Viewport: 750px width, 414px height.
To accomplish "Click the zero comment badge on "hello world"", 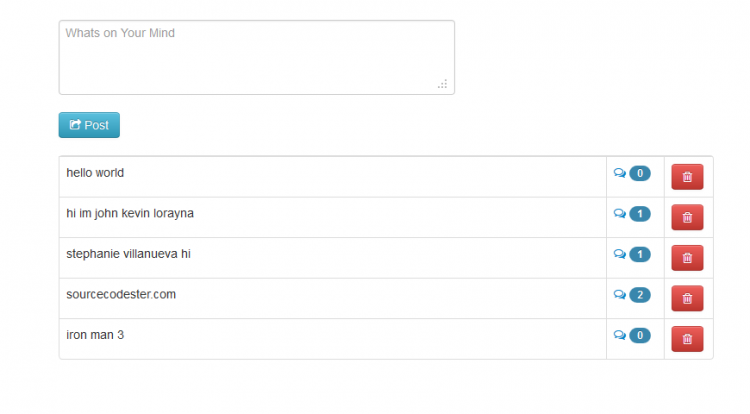I will point(640,173).
